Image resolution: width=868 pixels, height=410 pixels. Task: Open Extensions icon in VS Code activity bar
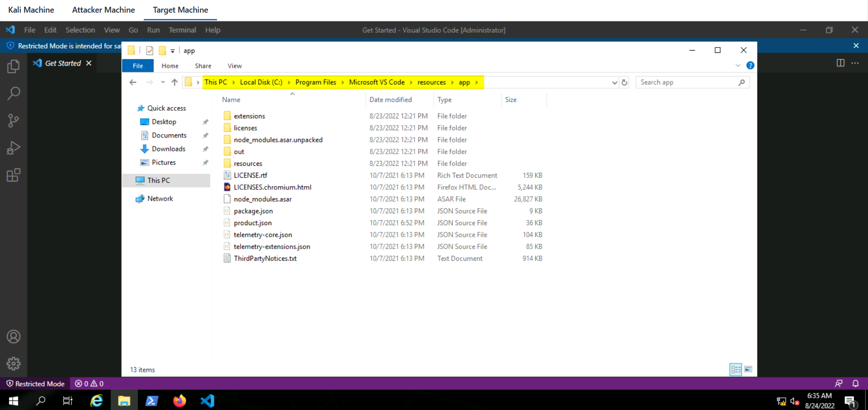click(x=14, y=175)
